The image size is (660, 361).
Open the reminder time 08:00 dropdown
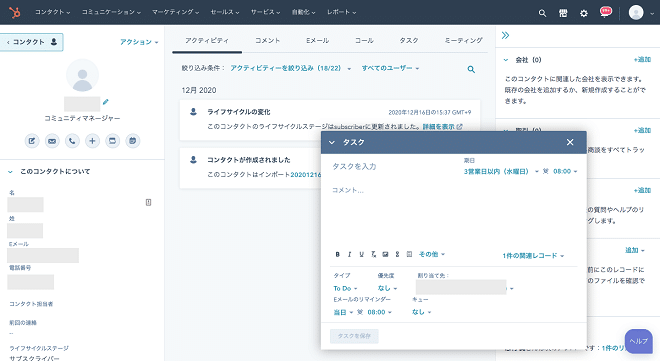379,312
